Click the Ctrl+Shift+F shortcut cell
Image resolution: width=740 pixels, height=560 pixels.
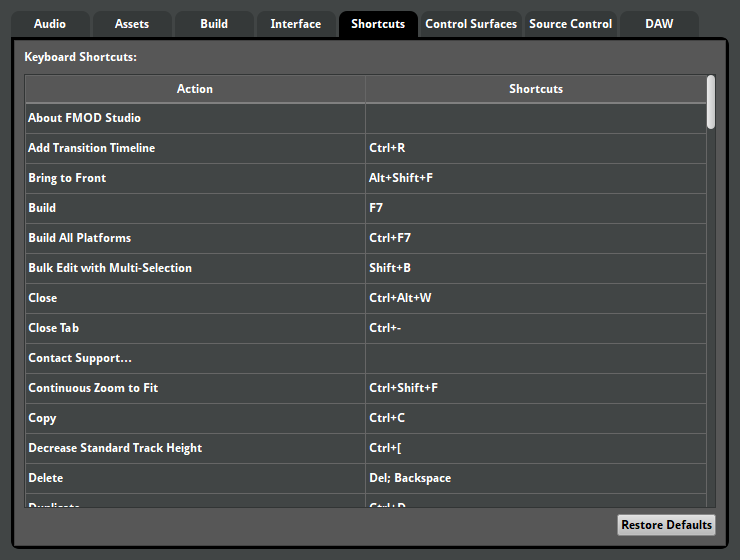tap(536, 388)
